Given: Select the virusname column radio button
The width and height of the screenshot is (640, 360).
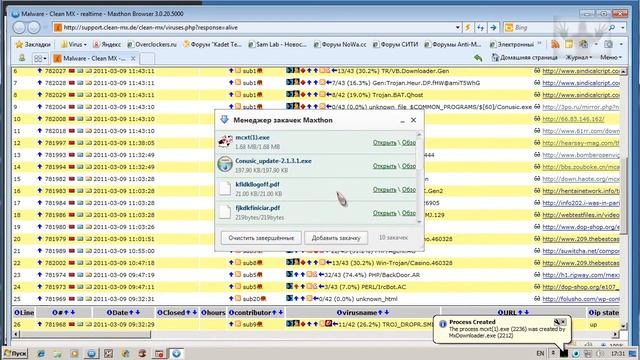Looking at the screenshot, I should pos(340,313).
